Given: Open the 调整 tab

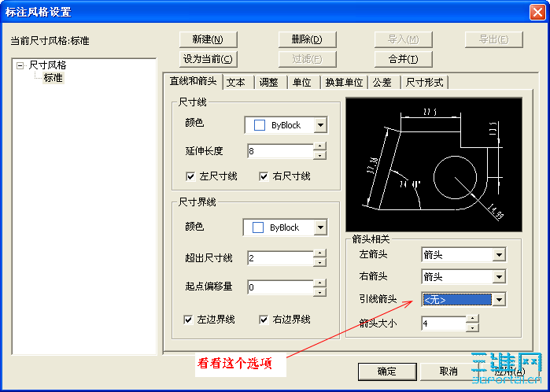Looking at the screenshot, I should tap(268, 83).
